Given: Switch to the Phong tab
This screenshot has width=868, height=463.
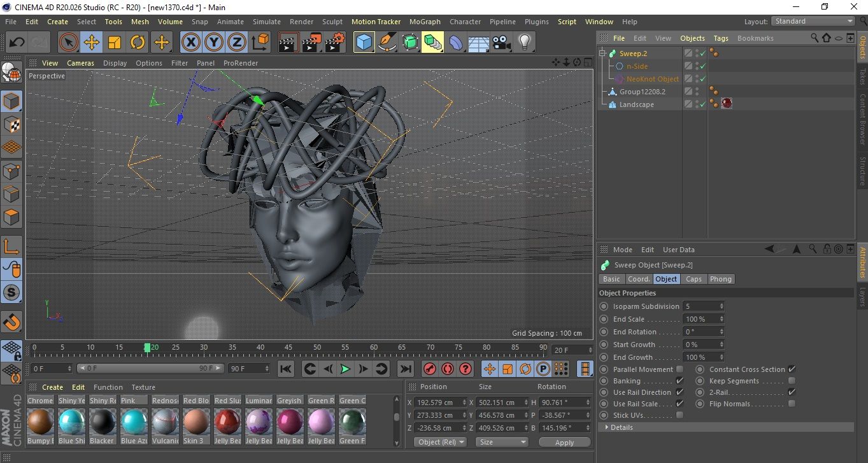Looking at the screenshot, I should tap(721, 279).
